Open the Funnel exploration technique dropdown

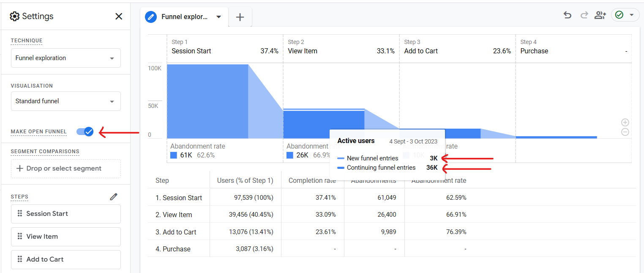click(x=65, y=58)
